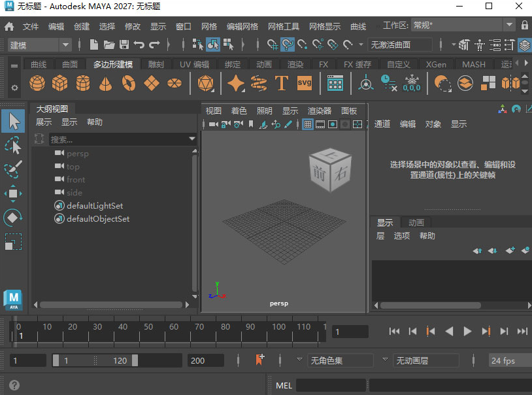
Task: Create a polygon plane from shelf
Action: 152,83
